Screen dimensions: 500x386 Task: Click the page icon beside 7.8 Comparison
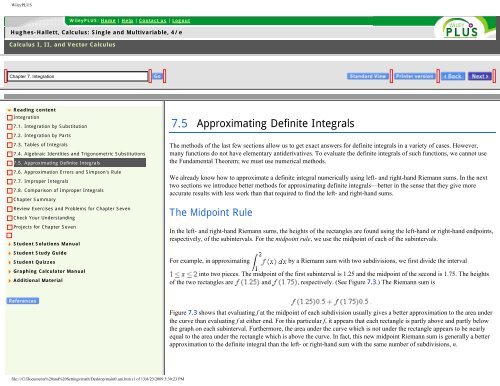point(10,191)
